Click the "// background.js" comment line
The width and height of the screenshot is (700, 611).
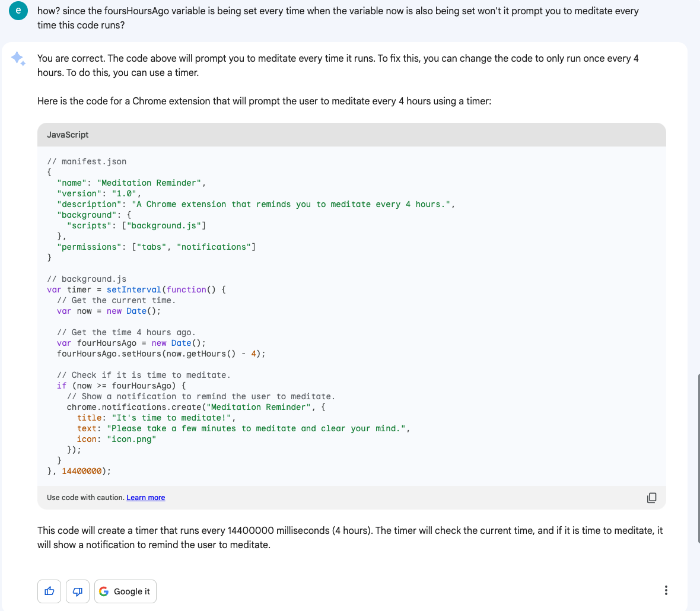tap(87, 279)
